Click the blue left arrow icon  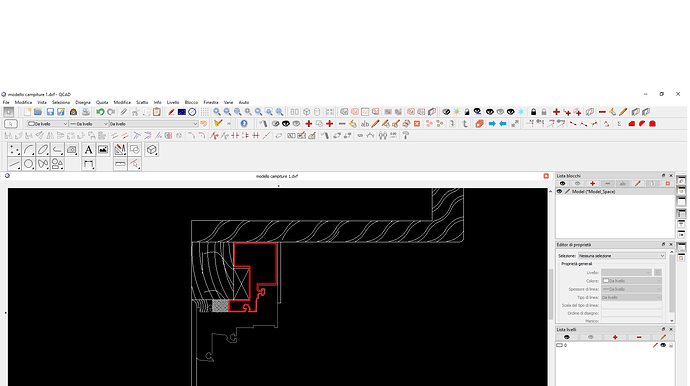pos(503,124)
